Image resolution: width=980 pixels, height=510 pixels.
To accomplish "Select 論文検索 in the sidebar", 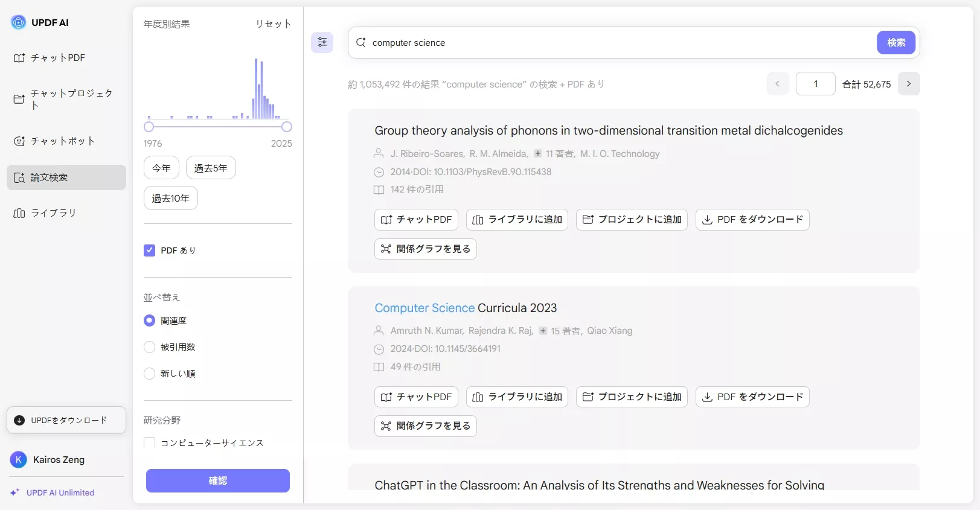I will [x=66, y=177].
